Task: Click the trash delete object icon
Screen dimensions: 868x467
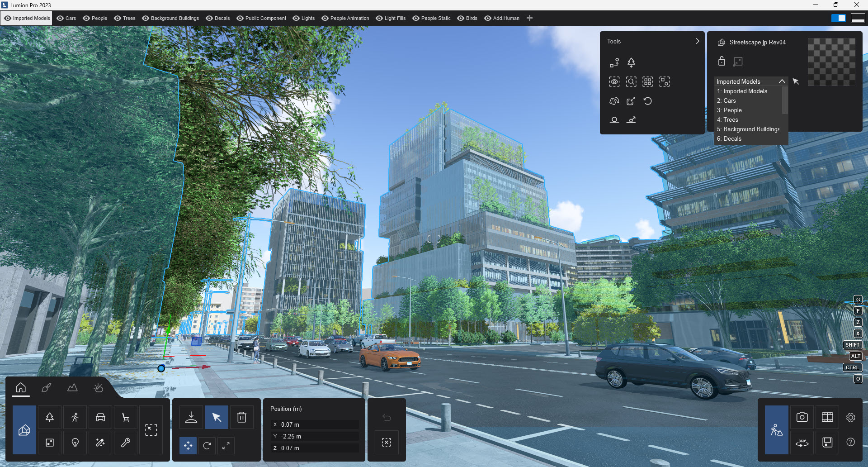Action: point(242,417)
